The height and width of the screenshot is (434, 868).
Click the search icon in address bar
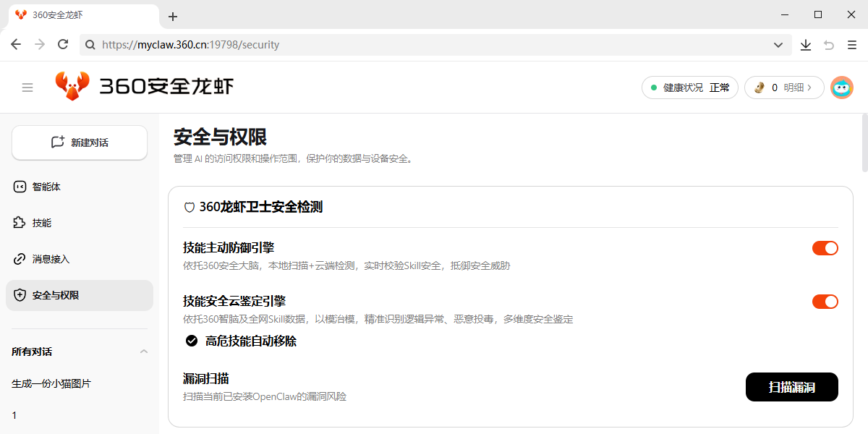(x=90, y=45)
